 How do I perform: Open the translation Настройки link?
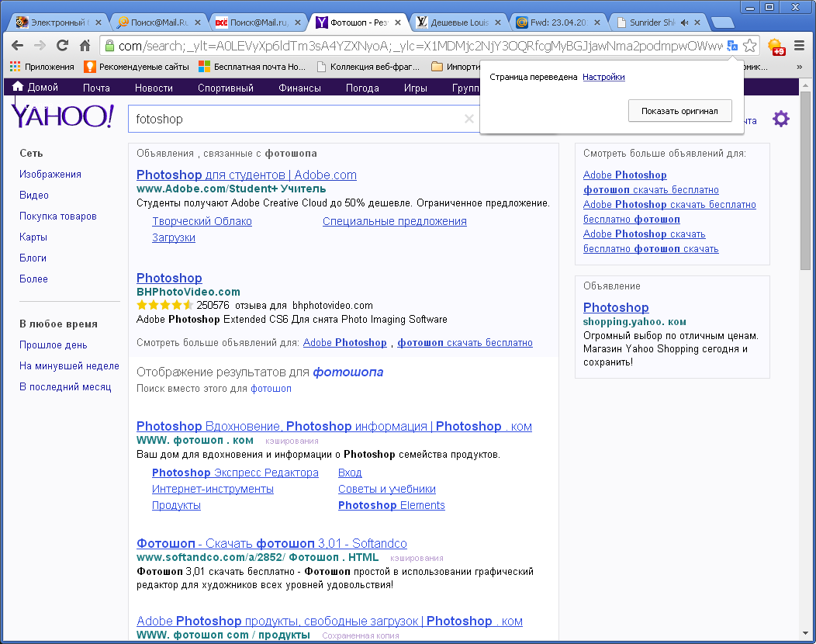click(x=603, y=77)
